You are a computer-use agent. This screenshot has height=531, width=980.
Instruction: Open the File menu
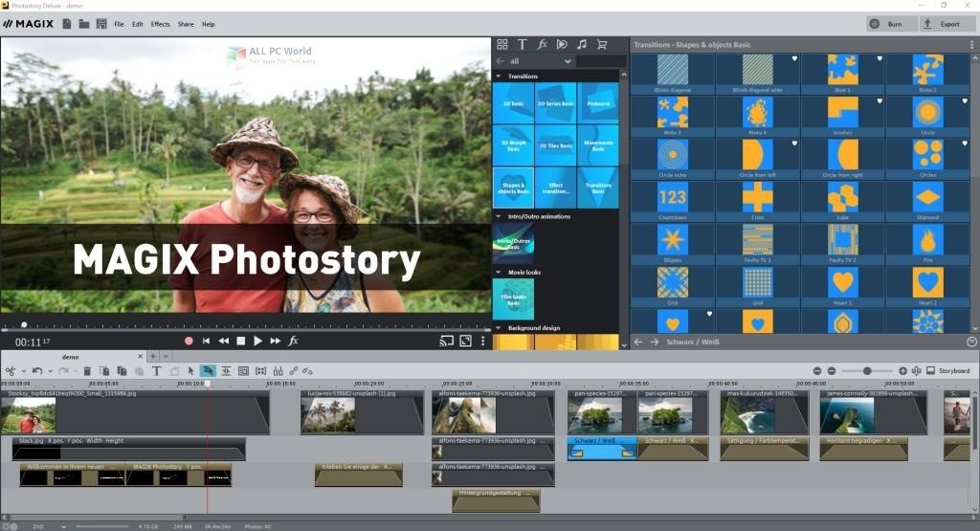coord(119,24)
